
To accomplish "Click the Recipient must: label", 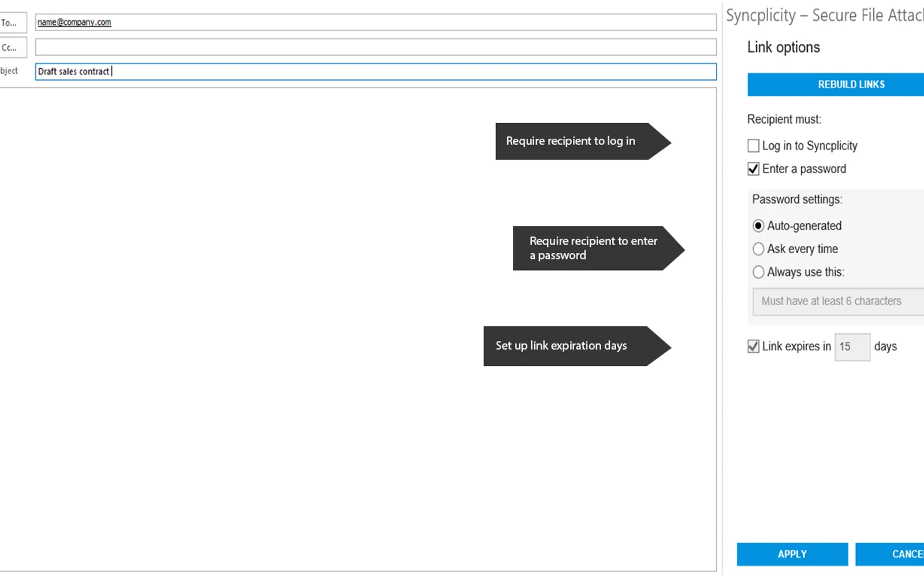I will point(784,120).
